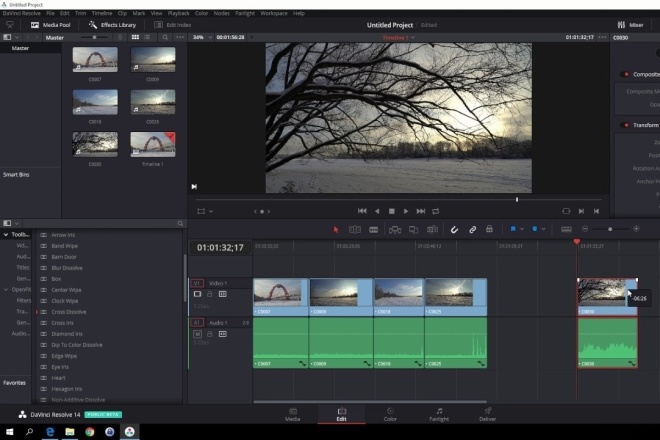Image resolution: width=660 pixels, height=440 pixels.
Task: Click the play forward button
Action: tap(406, 211)
